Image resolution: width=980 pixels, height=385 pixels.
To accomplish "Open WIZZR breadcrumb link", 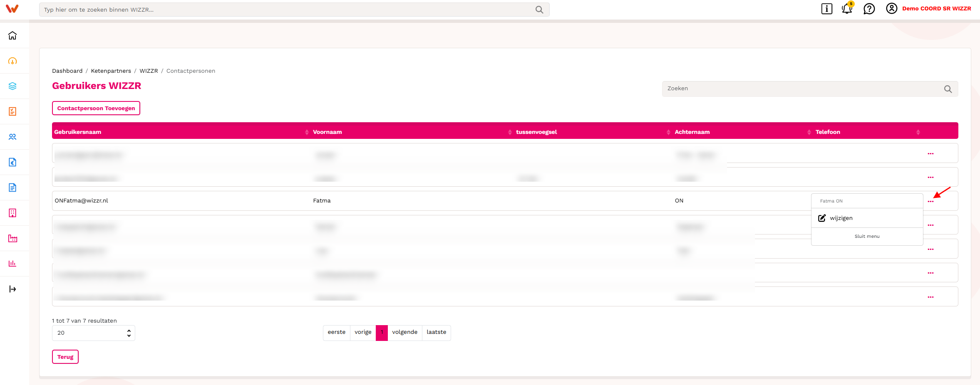I will coord(149,71).
